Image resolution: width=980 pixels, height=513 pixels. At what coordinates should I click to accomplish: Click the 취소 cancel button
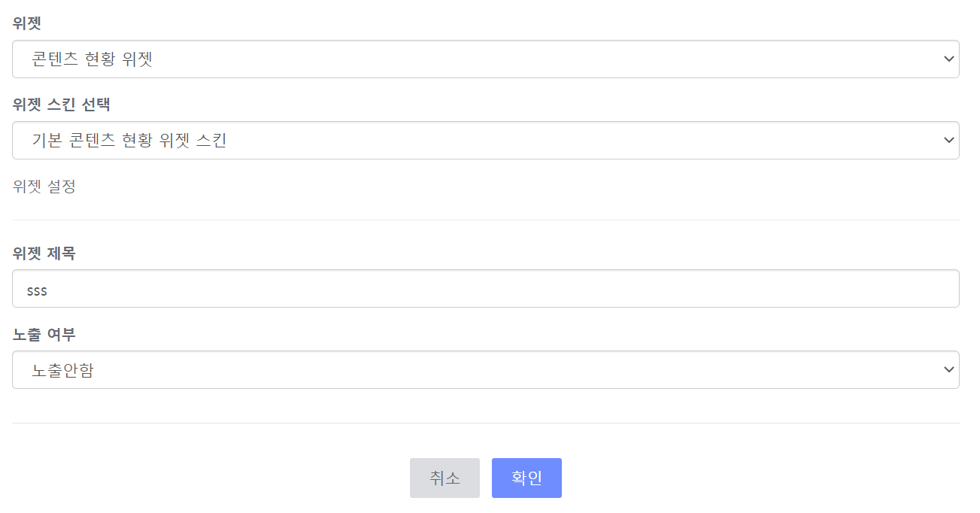click(x=444, y=478)
